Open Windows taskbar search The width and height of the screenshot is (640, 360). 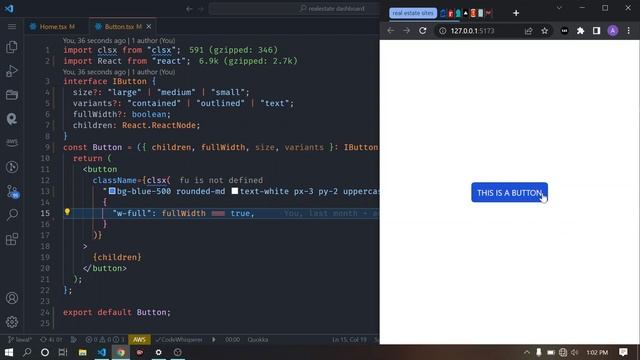pyautogui.click(x=27, y=352)
